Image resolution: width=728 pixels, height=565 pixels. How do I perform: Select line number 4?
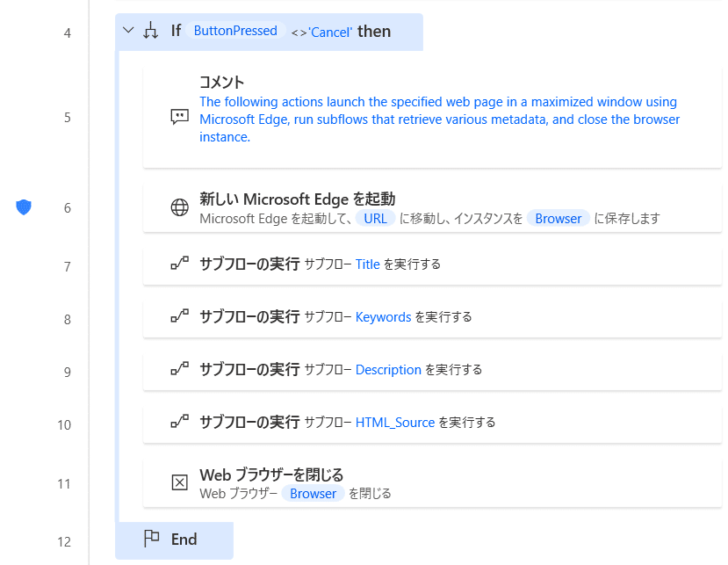point(68,33)
